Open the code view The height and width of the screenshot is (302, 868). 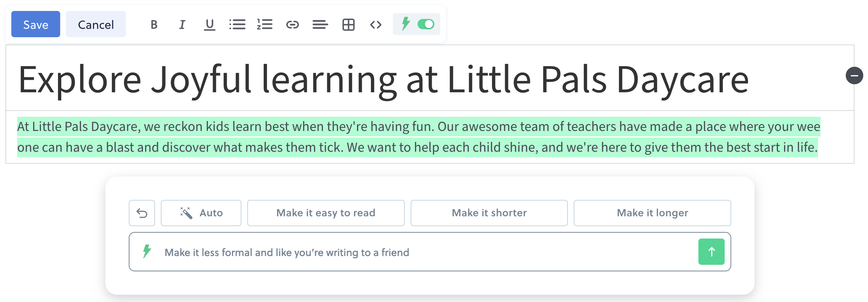coord(376,24)
